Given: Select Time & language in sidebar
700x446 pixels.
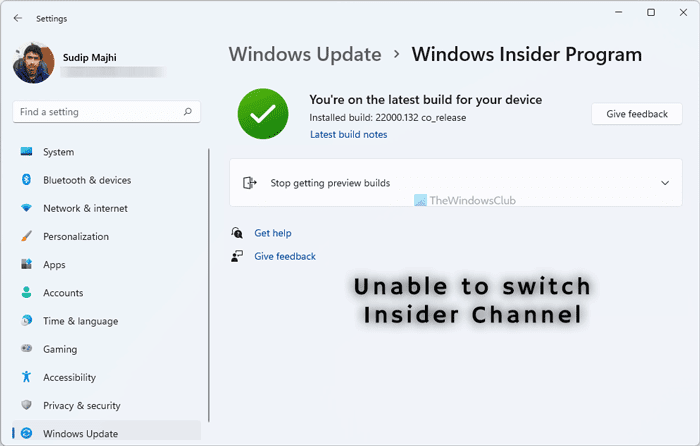Looking at the screenshot, I should tap(80, 321).
